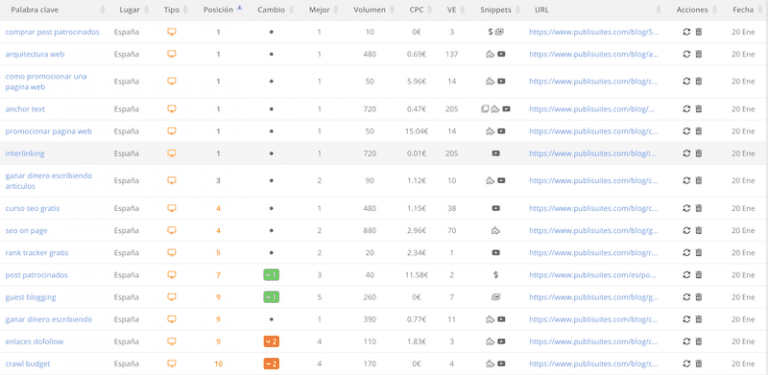768x375 pixels.
Task: Delete the 'comprar post patrocinados' keyword
Action: [698, 32]
